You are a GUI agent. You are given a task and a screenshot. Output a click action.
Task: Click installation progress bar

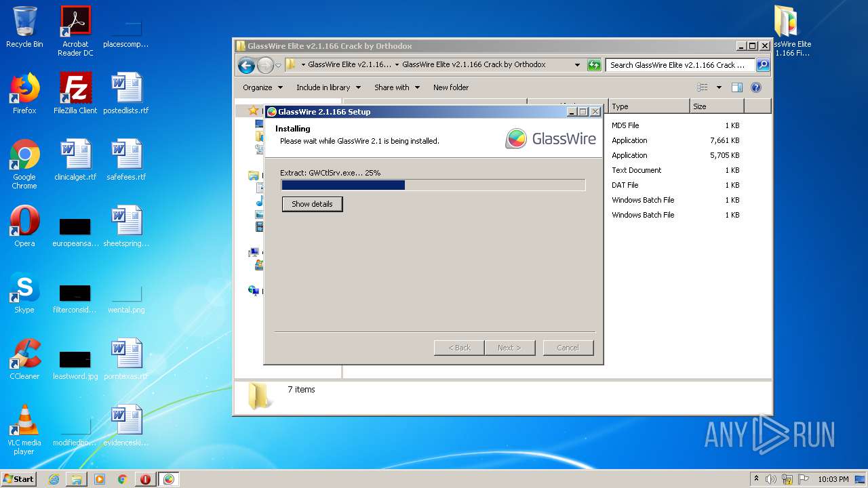click(433, 185)
